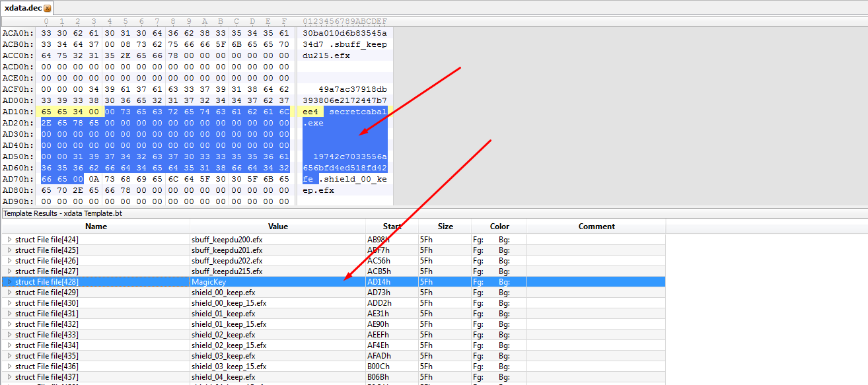Sort by Name column header

point(96,227)
